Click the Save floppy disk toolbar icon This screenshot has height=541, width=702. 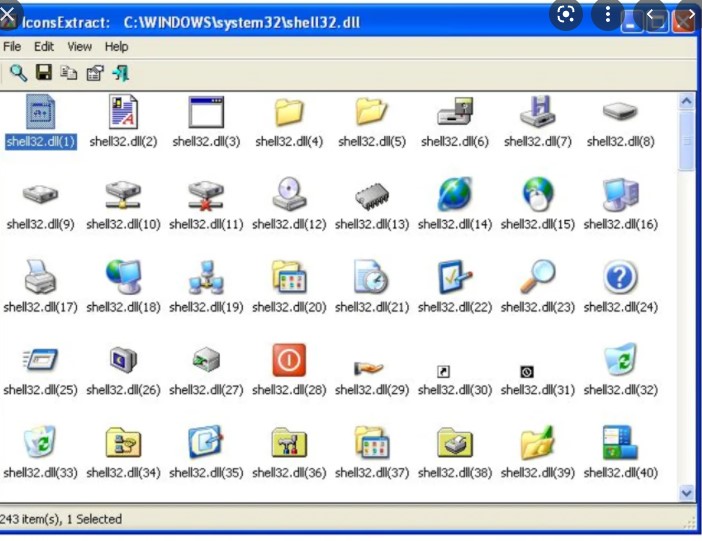pyautogui.click(x=44, y=72)
